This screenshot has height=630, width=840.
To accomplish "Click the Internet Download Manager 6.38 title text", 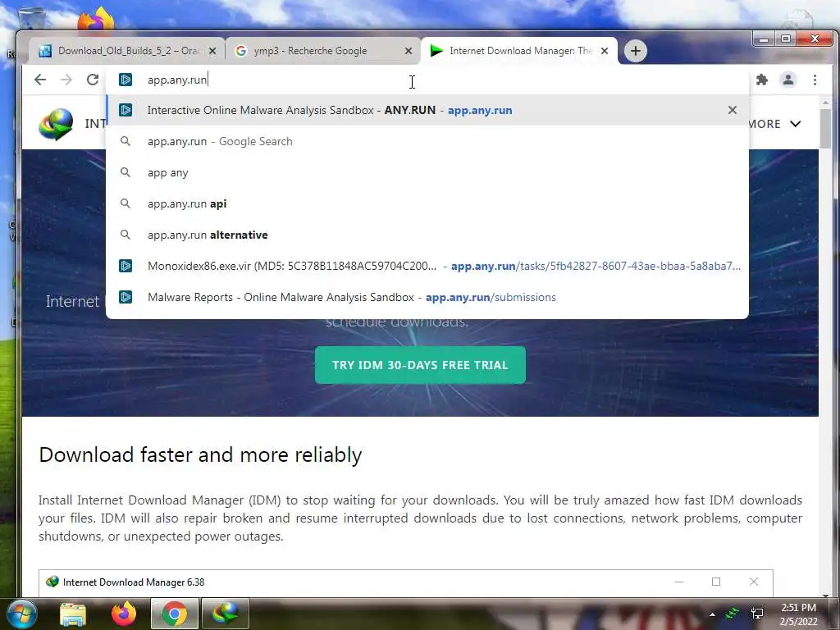I will click(134, 582).
